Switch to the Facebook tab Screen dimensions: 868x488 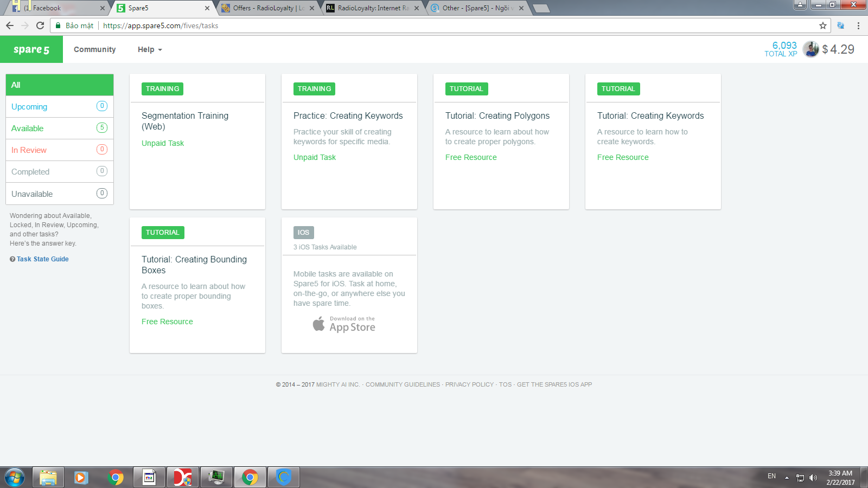pos(58,8)
